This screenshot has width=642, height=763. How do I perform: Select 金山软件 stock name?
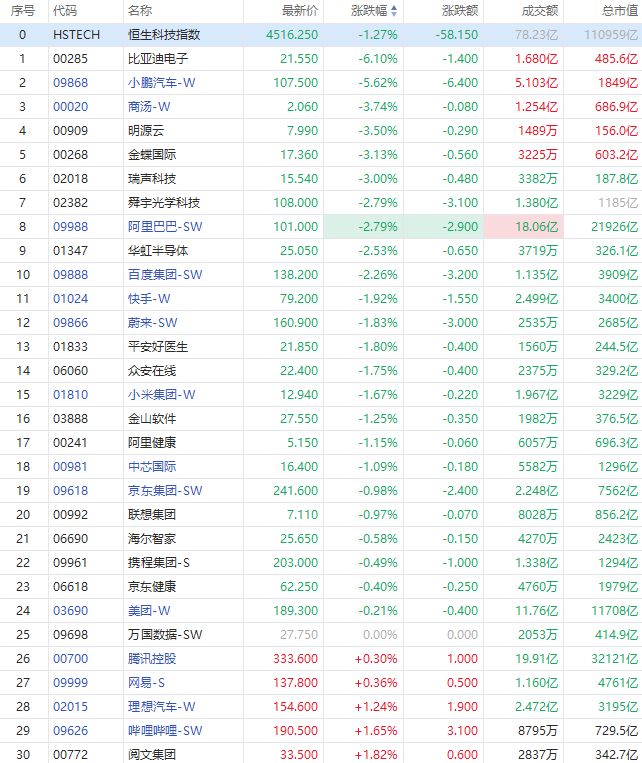pos(152,419)
